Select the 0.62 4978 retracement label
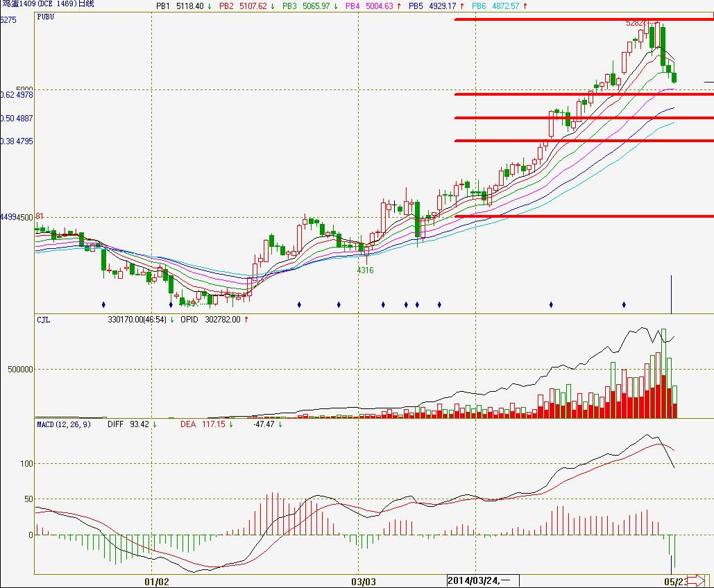This screenshot has height=588, width=714. 17,95
